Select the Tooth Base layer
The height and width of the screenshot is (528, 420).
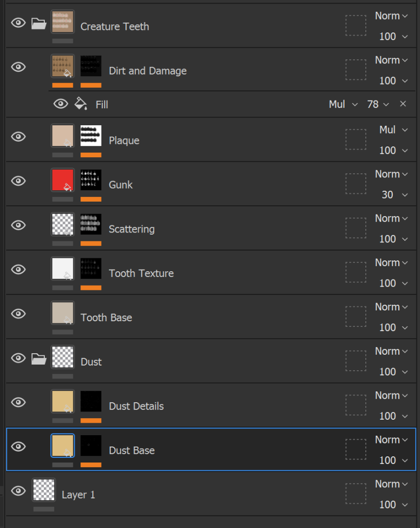(x=106, y=318)
